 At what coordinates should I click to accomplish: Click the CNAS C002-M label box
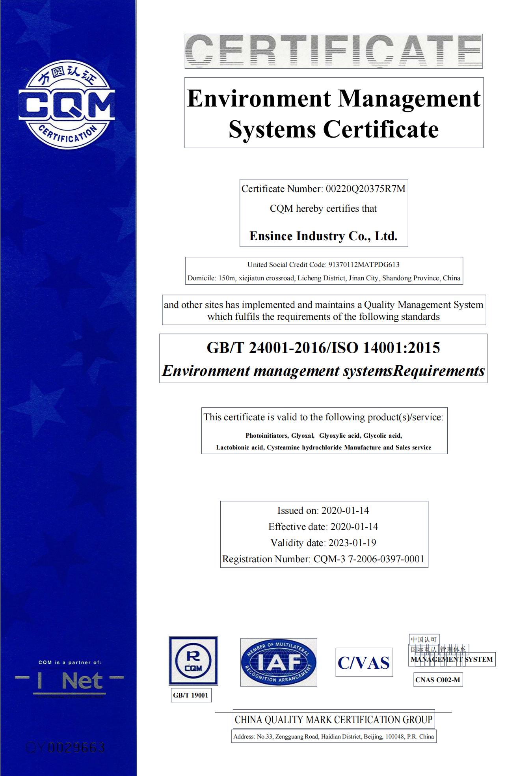[437, 680]
